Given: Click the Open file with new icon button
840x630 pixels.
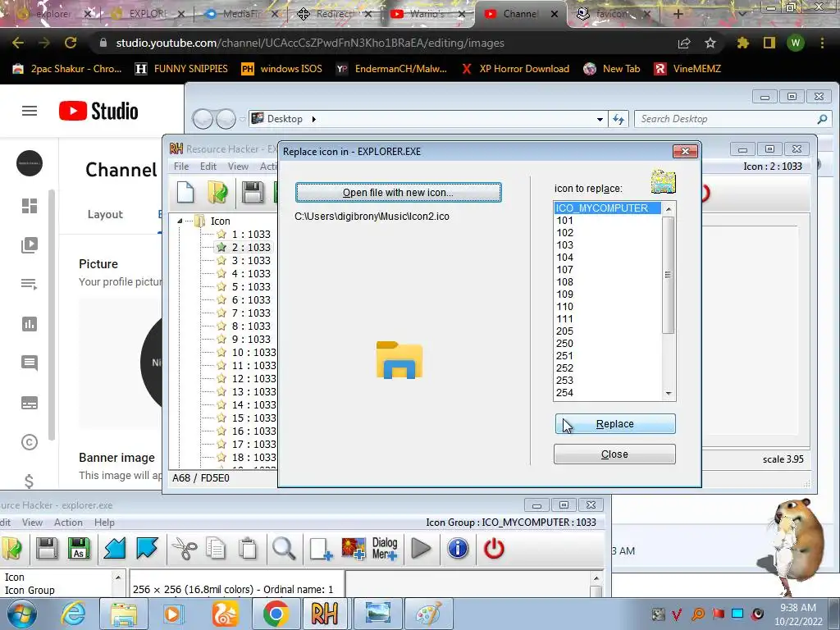Looking at the screenshot, I should point(398,192).
